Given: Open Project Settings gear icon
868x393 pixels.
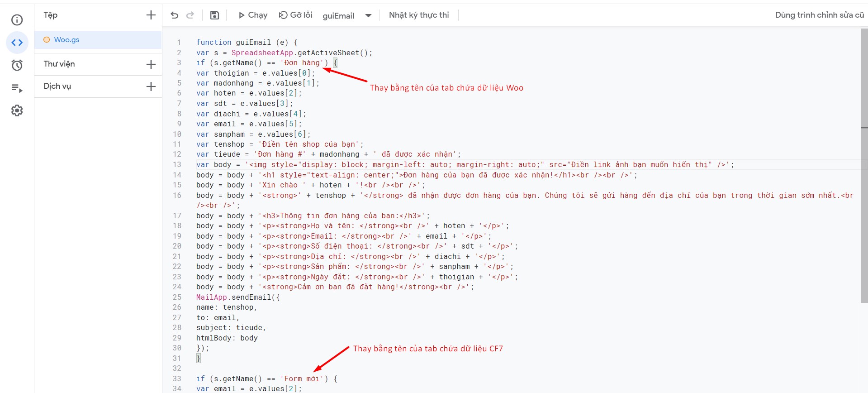Looking at the screenshot, I should (17, 110).
